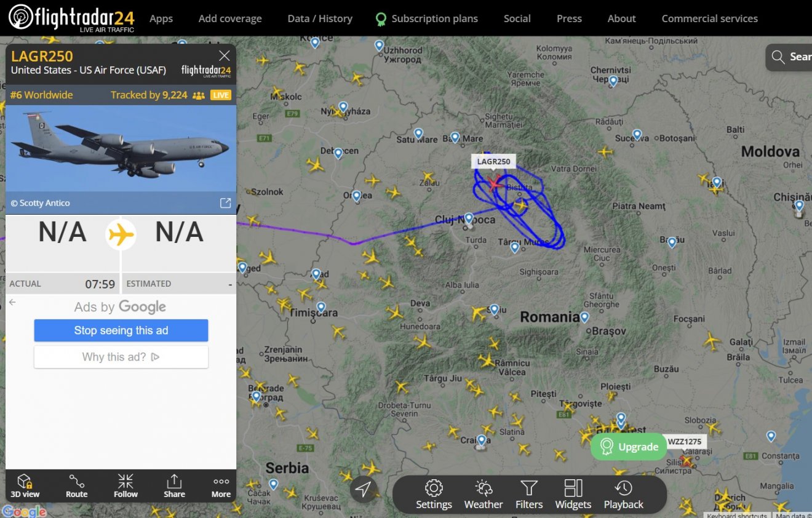Screen dimensions: 812x518
Task: Share the LAGR250 flight
Action: (x=174, y=486)
